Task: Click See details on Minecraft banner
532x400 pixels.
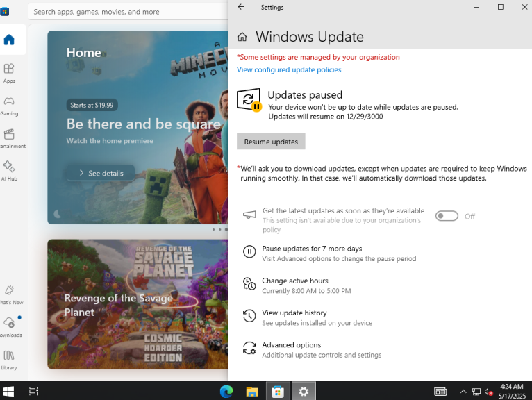Action: click(101, 173)
